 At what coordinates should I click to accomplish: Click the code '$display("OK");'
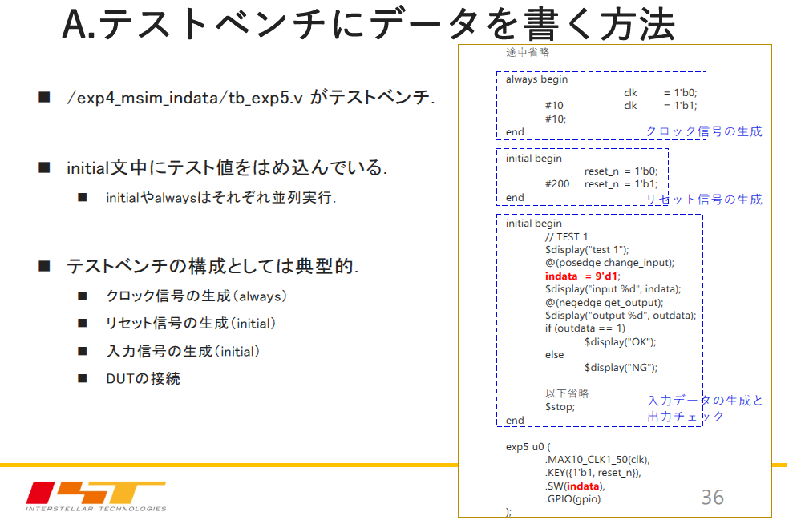coord(620,341)
